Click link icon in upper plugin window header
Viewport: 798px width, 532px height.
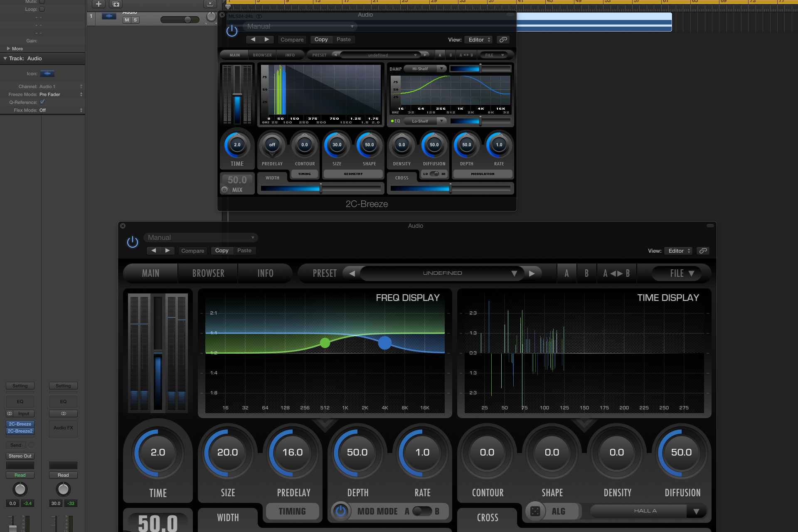click(503, 39)
